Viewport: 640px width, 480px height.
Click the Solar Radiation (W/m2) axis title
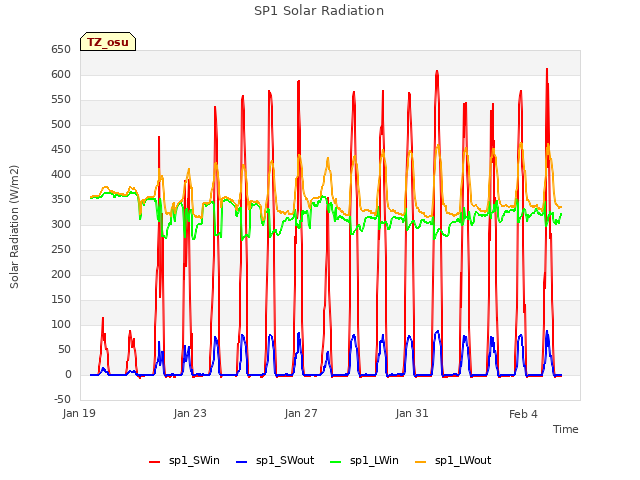(x=14, y=227)
